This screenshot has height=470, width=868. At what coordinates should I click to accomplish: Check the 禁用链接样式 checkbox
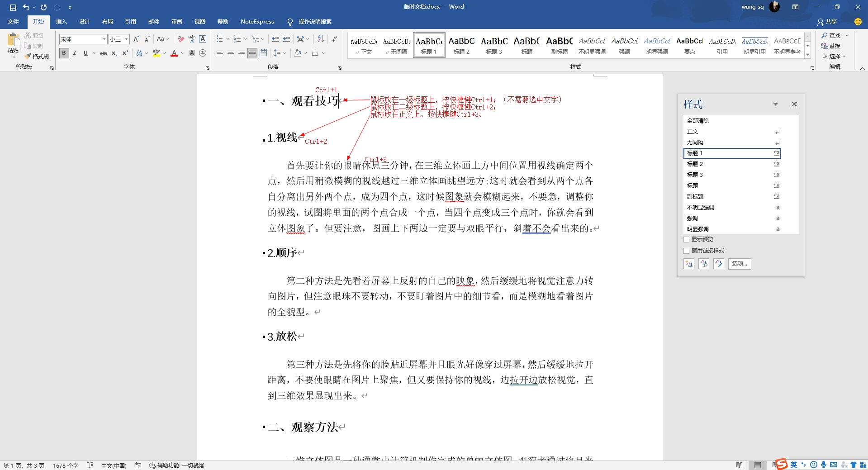(686, 251)
